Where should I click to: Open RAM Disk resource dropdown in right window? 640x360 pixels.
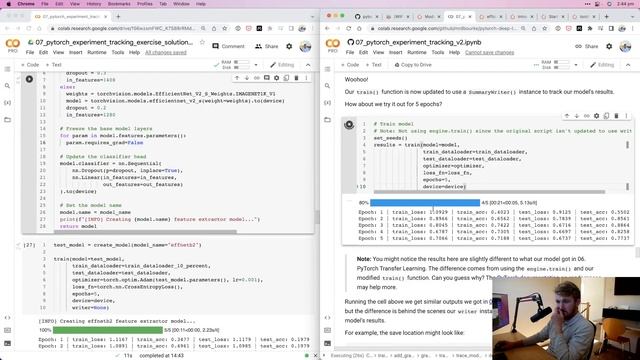point(576,64)
